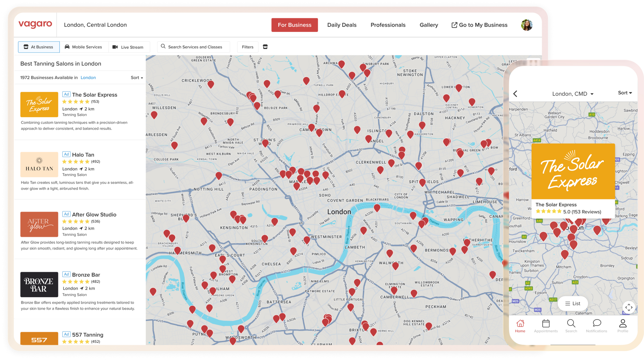The image size is (644, 360).
Task: Tap the expand map icon on phone
Action: coord(629,307)
